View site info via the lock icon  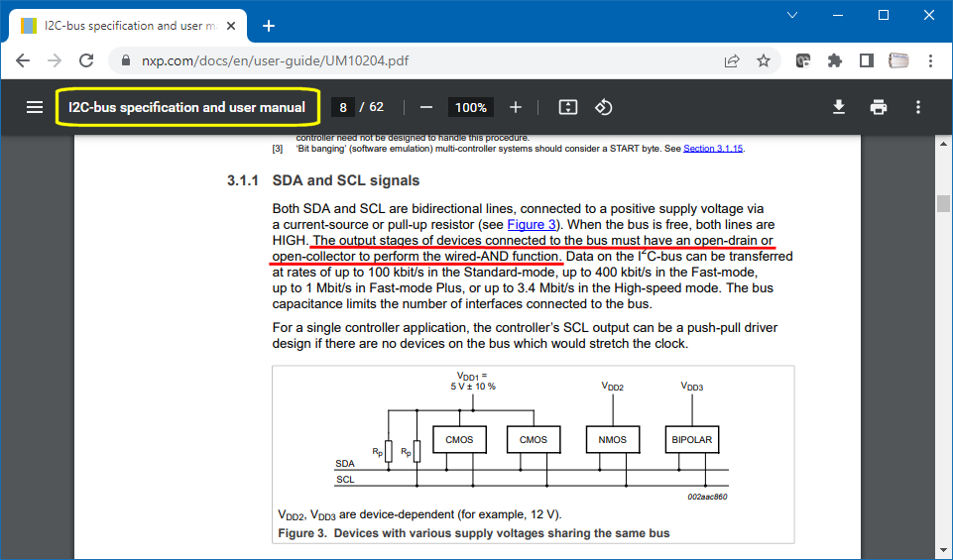pyautogui.click(x=126, y=60)
